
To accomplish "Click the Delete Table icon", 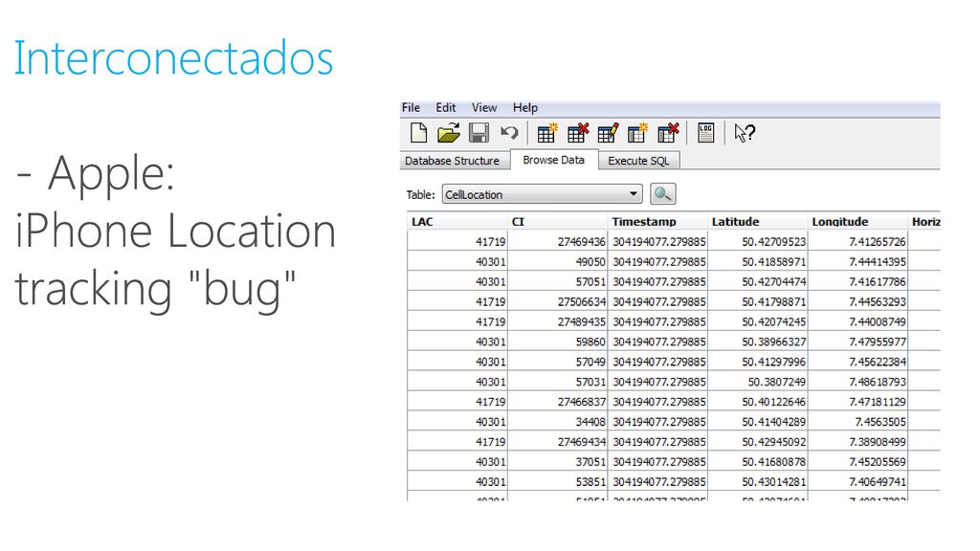I will pos(577,133).
